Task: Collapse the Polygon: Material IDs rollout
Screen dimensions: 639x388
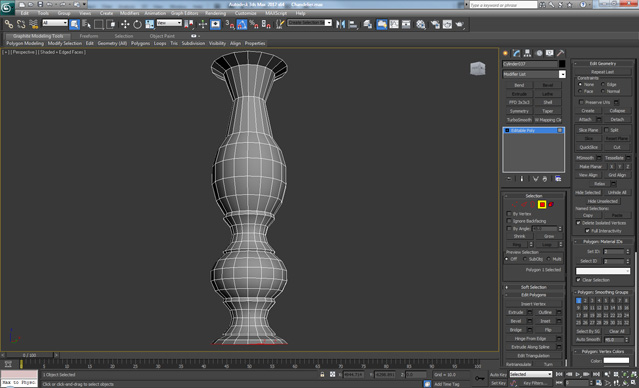Action: pos(603,242)
